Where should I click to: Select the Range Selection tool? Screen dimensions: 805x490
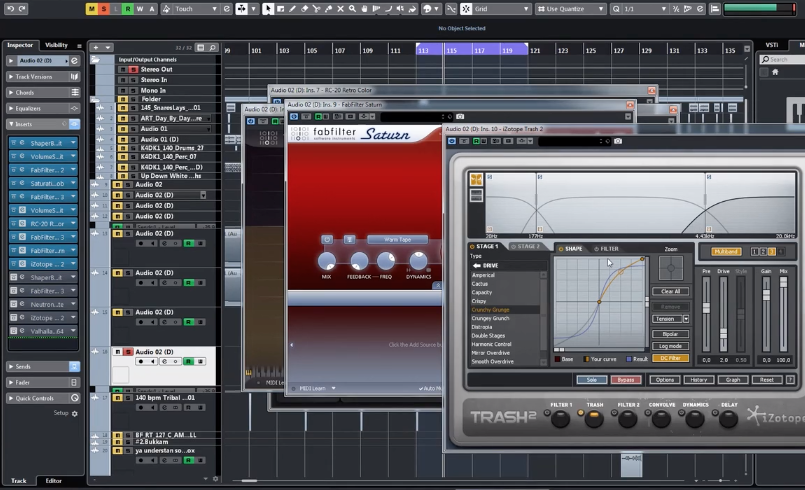[281, 9]
